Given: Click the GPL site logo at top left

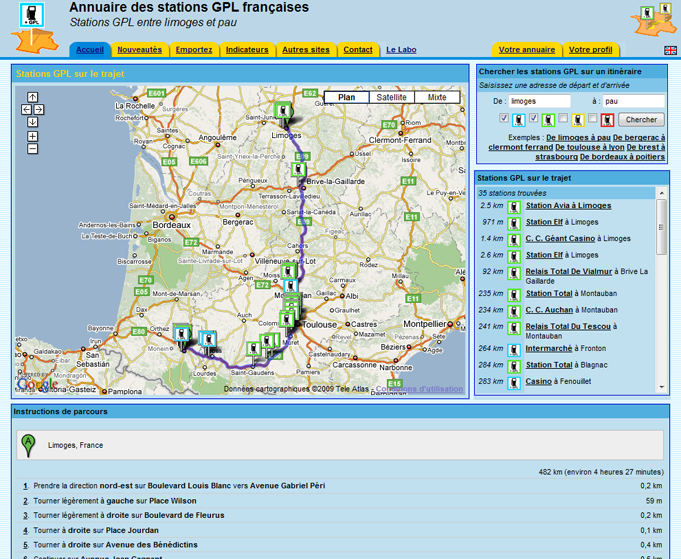Looking at the screenshot, I should tap(34, 27).
